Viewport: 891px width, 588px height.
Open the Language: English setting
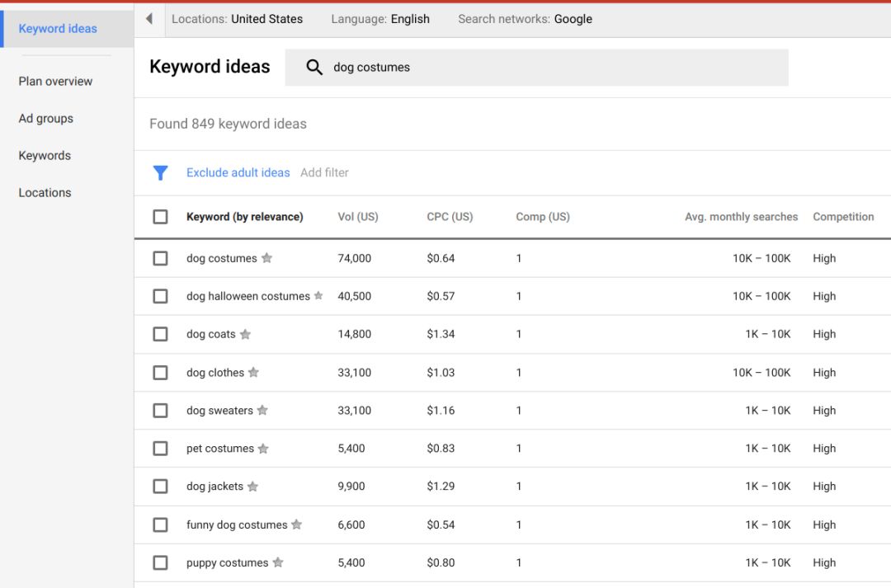(380, 19)
